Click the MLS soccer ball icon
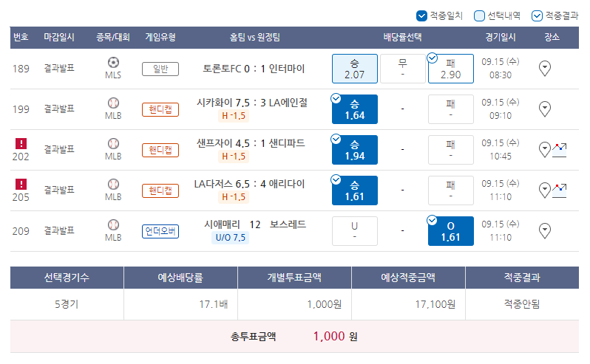Screen dimensions: 590x364 (x=113, y=62)
